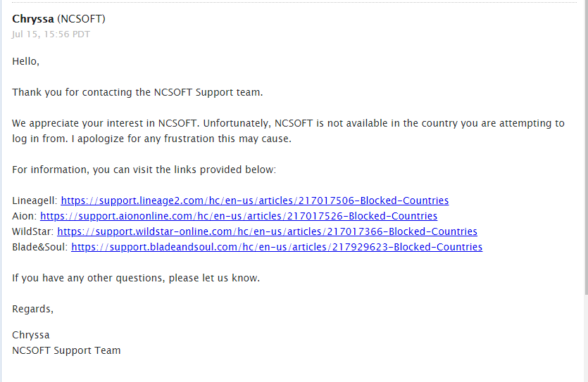588x382 pixels.
Task: Open the Aion Online Blocked-Countries link
Action: pyautogui.click(x=238, y=216)
